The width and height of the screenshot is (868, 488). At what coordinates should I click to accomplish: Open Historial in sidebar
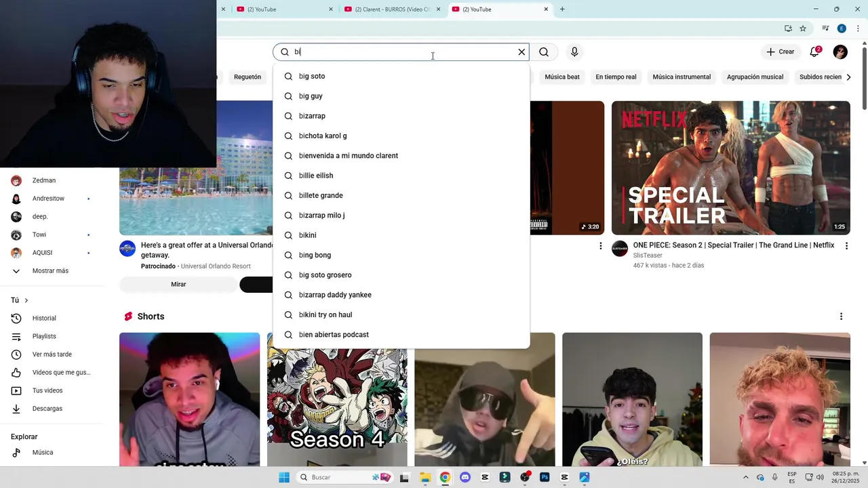tap(51, 319)
